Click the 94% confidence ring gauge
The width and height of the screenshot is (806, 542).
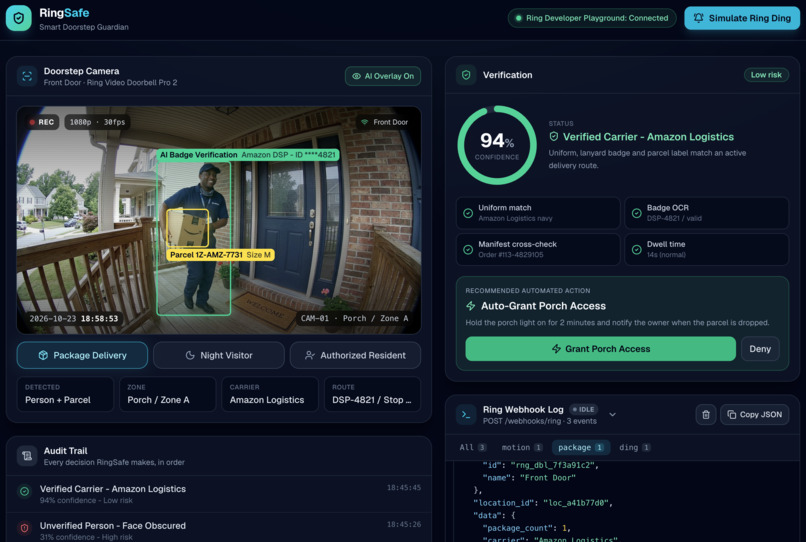point(497,146)
